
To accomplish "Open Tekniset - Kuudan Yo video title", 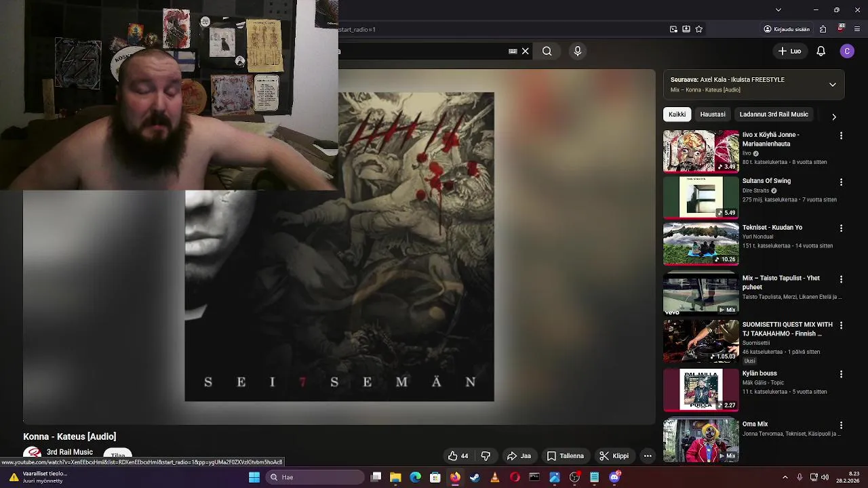I will pyautogui.click(x=772, y=228).
